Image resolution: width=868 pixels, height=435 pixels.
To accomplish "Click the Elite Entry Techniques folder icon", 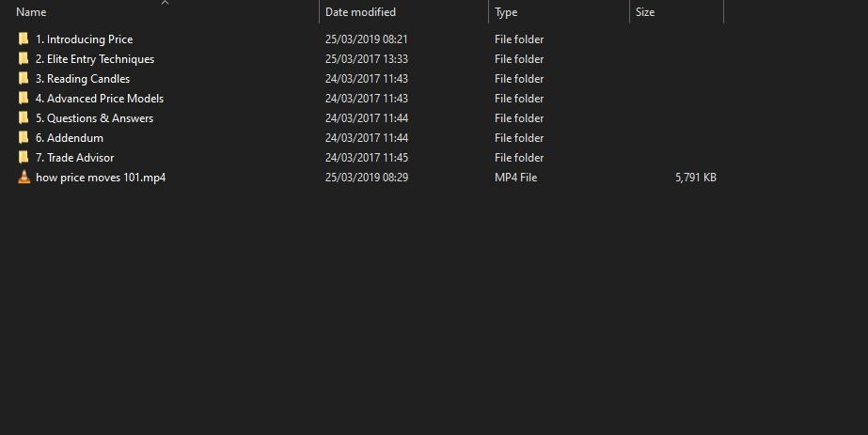I will (x=24, y=59).
